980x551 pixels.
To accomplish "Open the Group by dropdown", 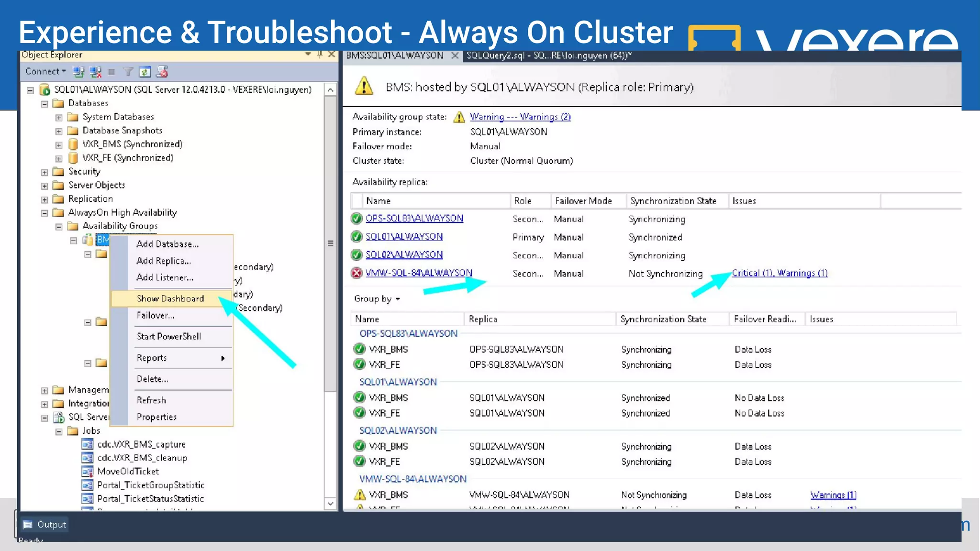I will pyautogui.click(x=377, y=299).
